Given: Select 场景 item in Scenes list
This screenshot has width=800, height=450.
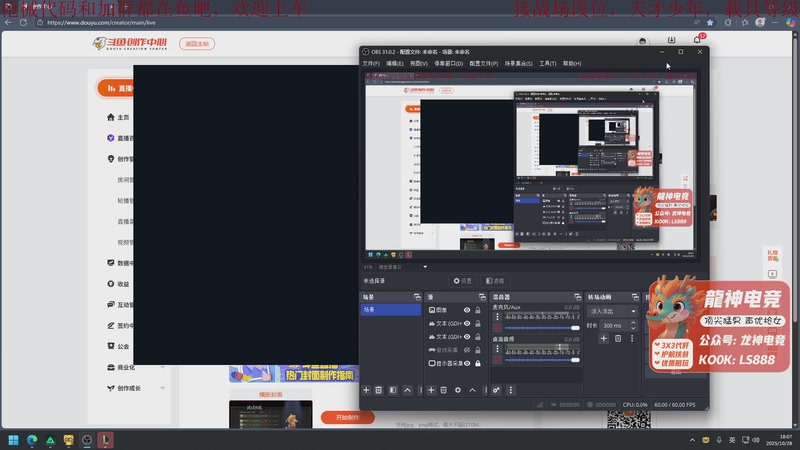Looking at the screenshot, I should 391,310.
